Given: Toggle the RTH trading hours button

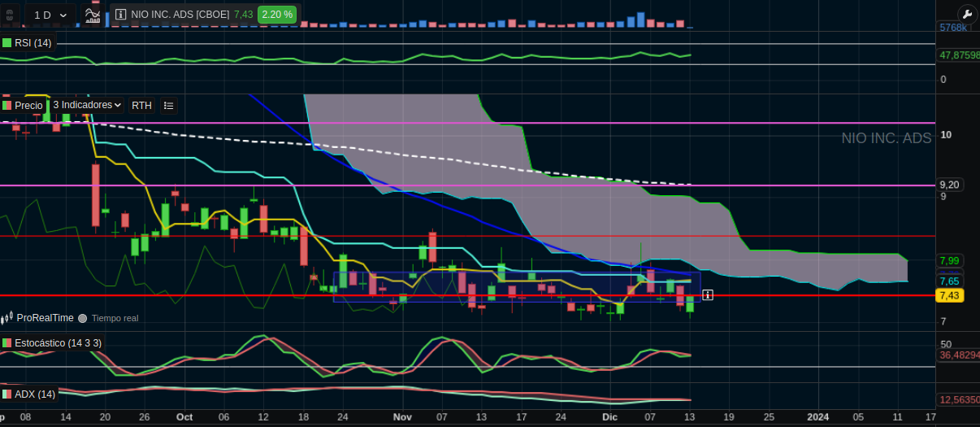Looking at the screenshot, I should coord(141,106).
